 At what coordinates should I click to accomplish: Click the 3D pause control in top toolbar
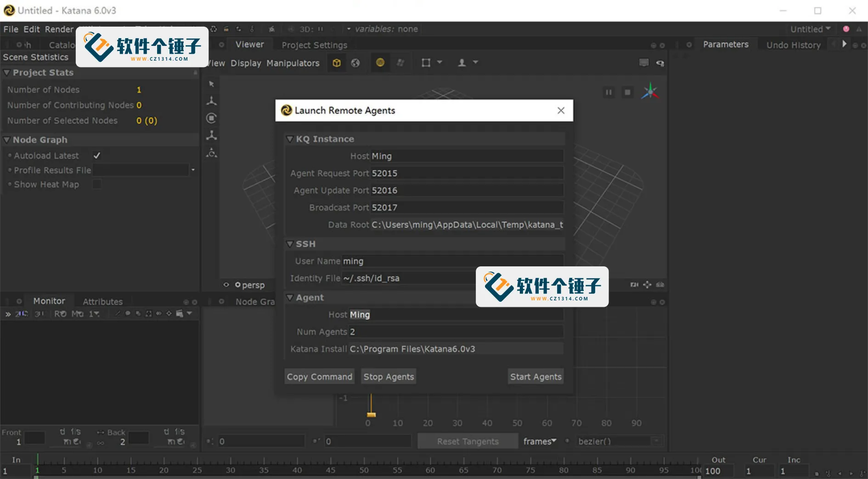pyautogui.click(x=320, y=29)
